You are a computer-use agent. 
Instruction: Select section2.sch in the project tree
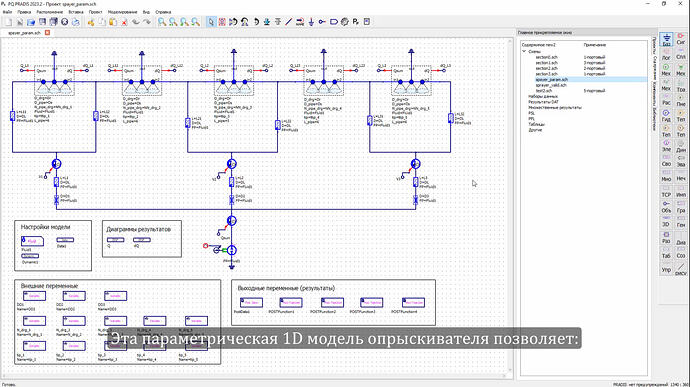tap(546, 68)
